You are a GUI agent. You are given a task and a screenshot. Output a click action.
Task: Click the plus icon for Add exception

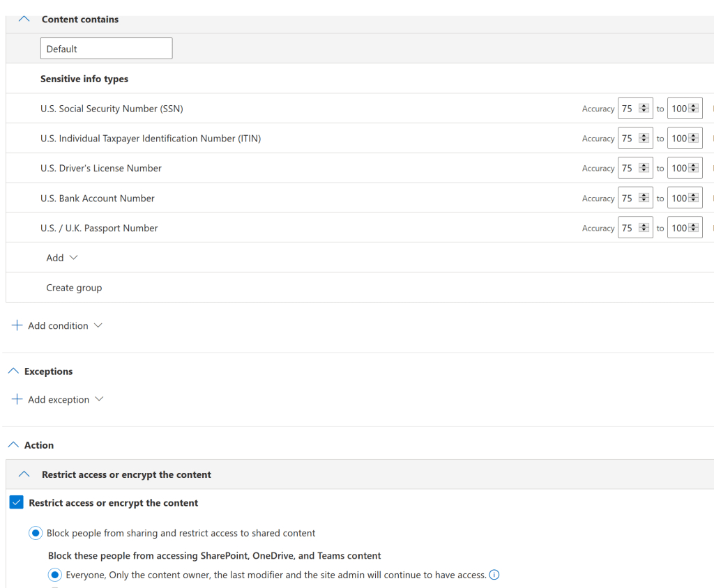pos(17,399)
